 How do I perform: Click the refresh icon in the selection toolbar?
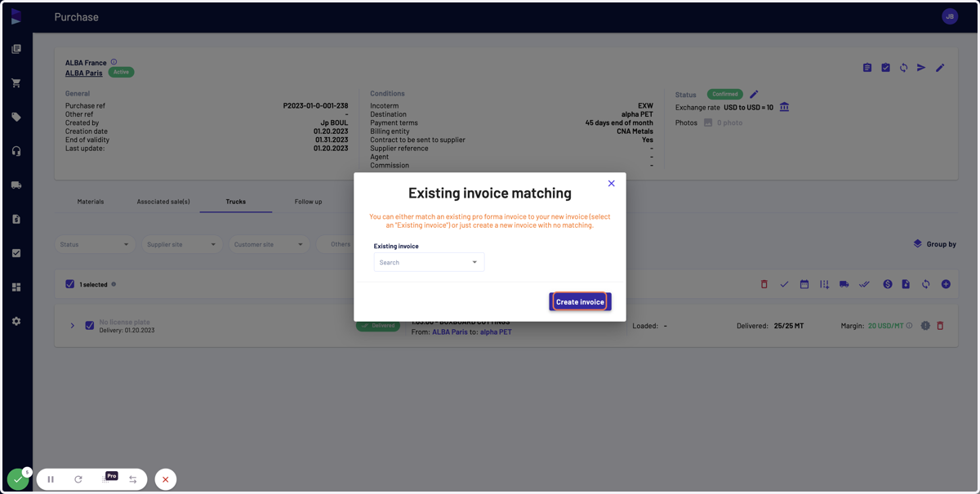[x=925, y=284]
